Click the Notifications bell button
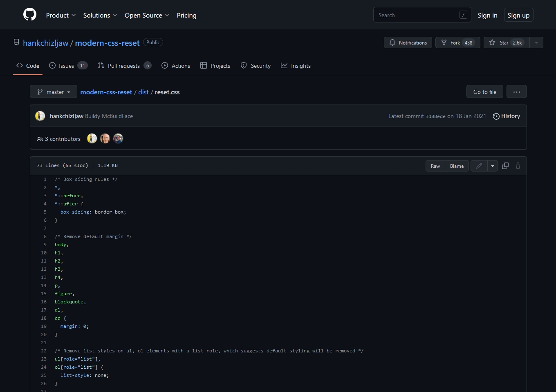Screen dimensions: 556x392 click(x=408, y=42)
